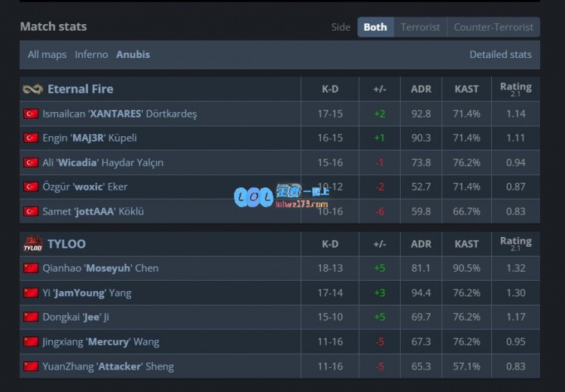Click the Eternal Fire team name
The image size is (565, 392).
80,89
